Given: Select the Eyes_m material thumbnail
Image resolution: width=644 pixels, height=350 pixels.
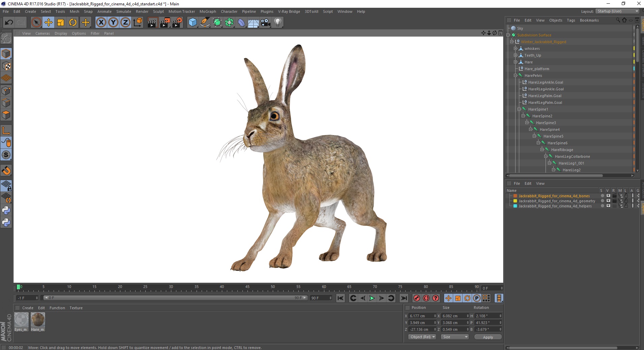Looking at the screenshot, I should tap(21, 322).
